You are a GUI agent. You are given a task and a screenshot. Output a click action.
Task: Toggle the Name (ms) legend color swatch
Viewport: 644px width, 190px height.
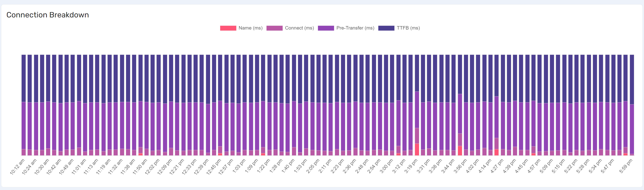[x=228, y=28]
